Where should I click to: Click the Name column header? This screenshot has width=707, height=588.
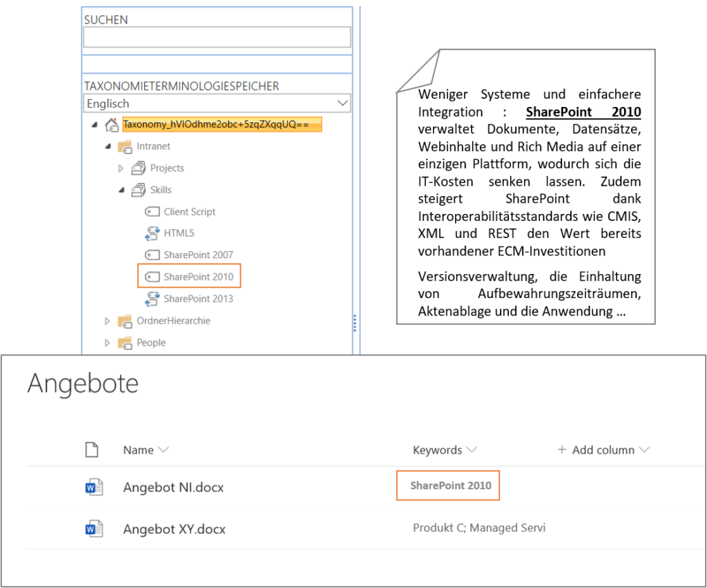coord(138,450)
